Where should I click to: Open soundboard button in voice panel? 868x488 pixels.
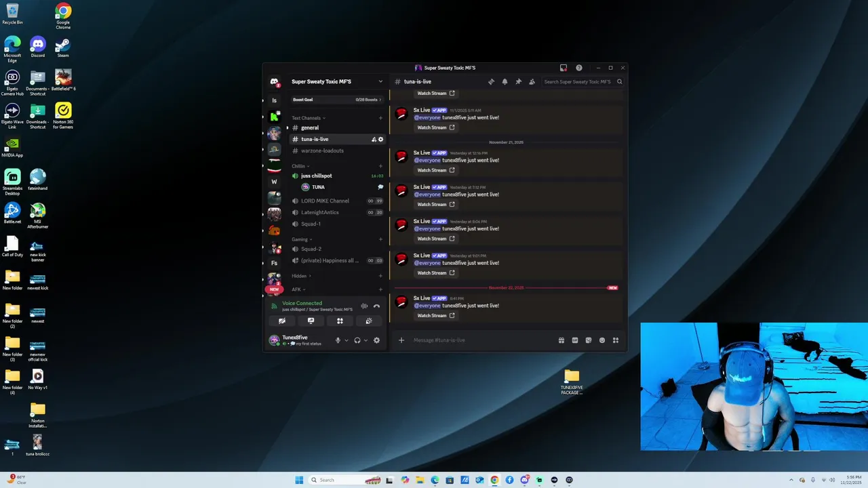[x=369, y=321]
